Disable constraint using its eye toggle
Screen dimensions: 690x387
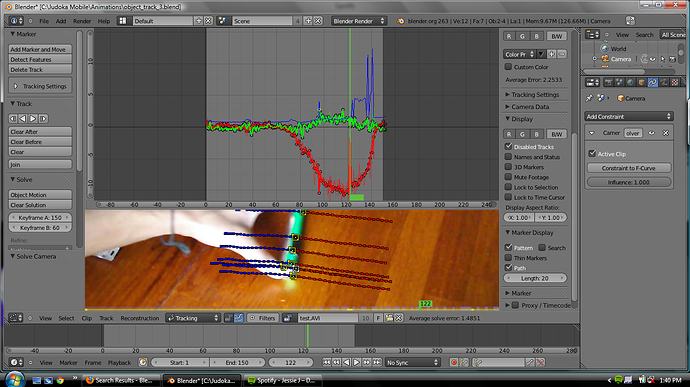click(652, 133)
